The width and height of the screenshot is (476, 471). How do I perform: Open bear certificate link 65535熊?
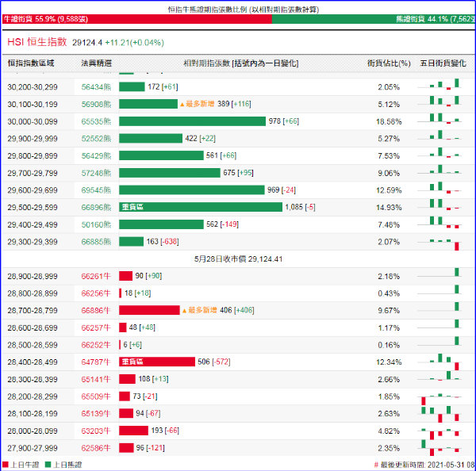point(96,121)
